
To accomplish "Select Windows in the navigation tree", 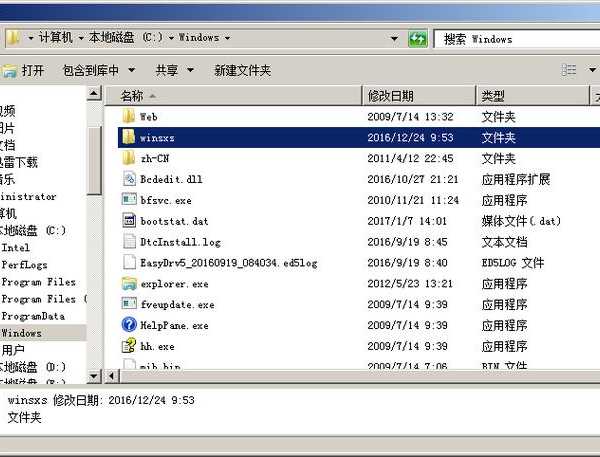I will pos(21,333).
